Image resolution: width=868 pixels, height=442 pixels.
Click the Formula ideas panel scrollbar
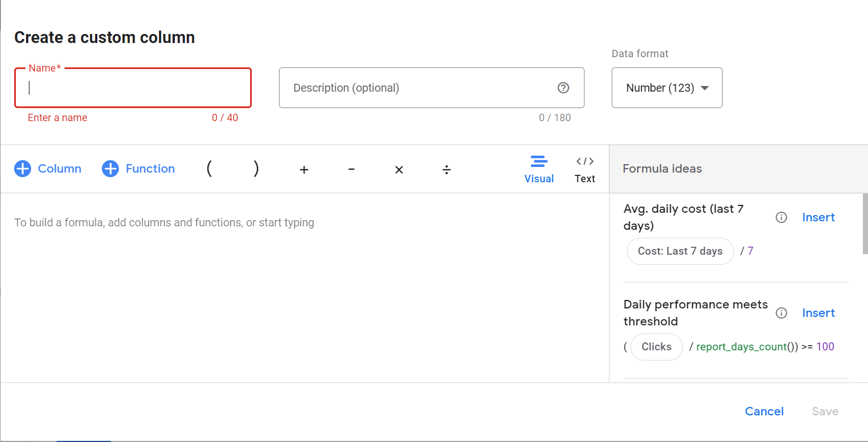coord(865,224)
